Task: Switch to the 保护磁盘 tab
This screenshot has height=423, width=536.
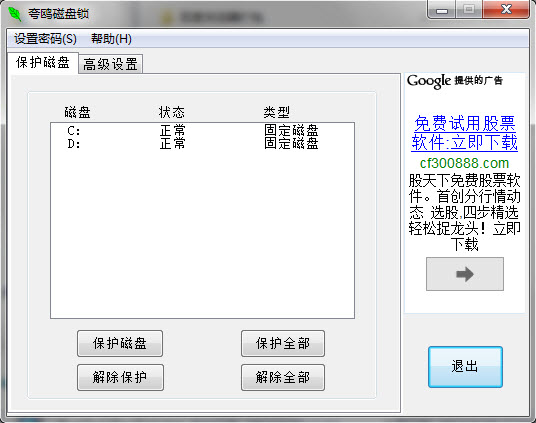Action: click(43, 62)
